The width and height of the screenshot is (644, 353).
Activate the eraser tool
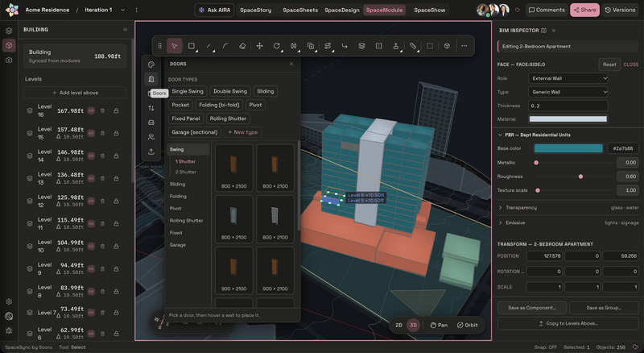pos(242,46)
